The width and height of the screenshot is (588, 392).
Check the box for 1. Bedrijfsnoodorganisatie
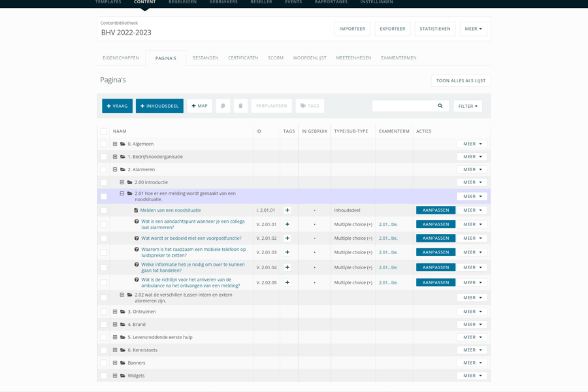tap(104, 157)
